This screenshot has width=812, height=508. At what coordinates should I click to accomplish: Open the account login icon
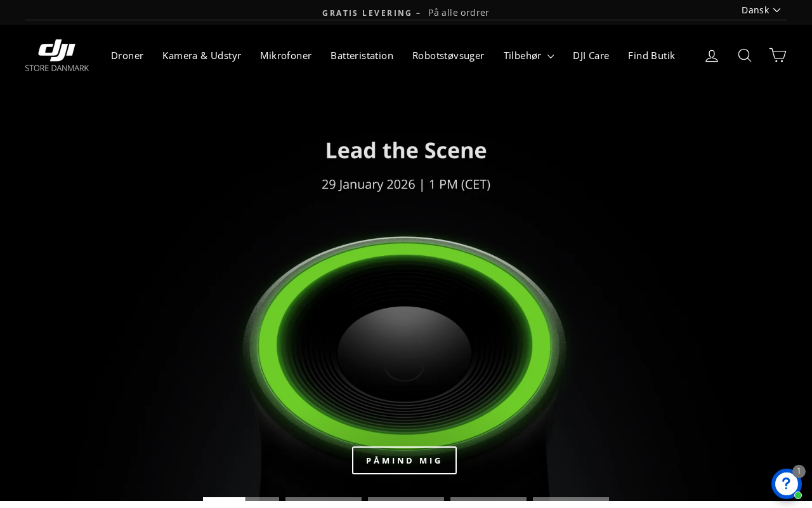point(712,56)
